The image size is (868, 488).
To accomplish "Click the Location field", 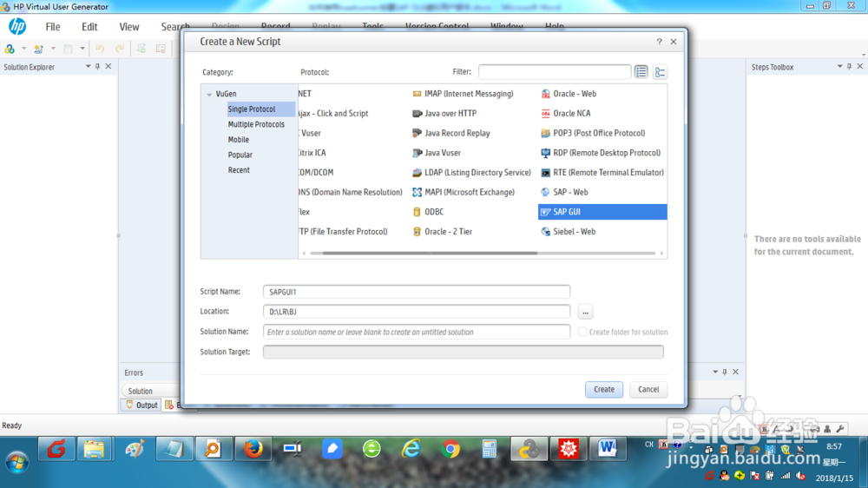I will tap(417, 312).
